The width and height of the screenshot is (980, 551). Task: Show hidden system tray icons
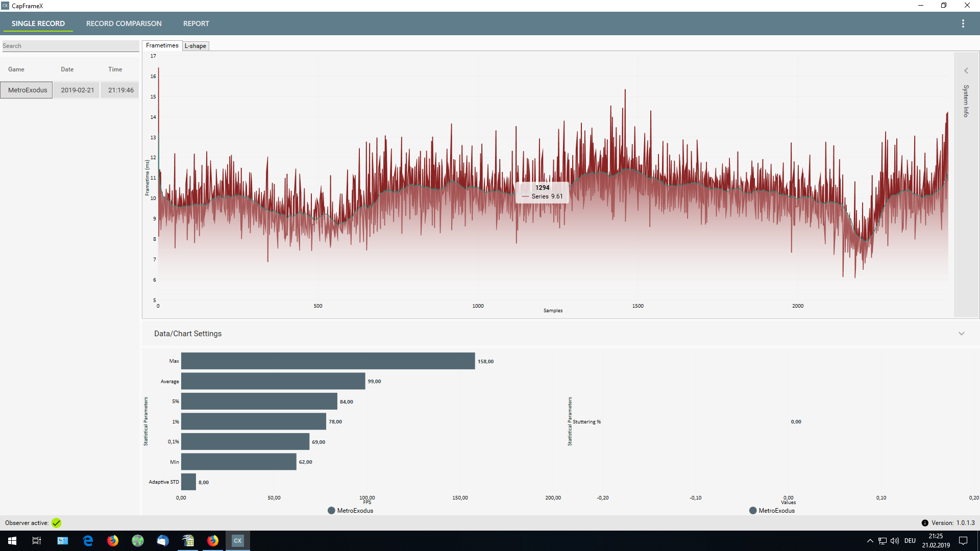point(870,541)
